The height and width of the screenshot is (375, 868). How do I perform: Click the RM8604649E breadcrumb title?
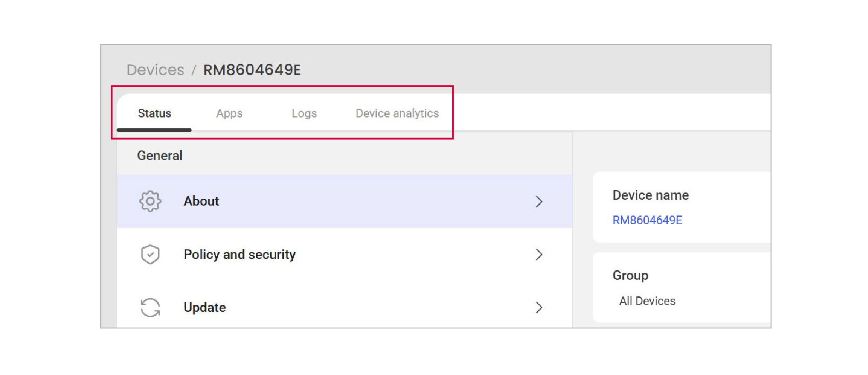(252, 70)
